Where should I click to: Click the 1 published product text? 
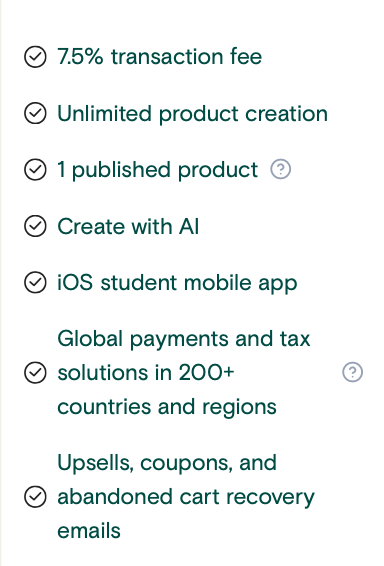tap(158, 170)
